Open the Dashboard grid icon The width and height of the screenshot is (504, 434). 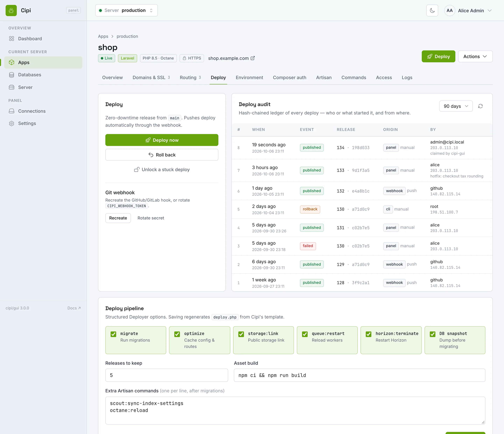point(11,39)
